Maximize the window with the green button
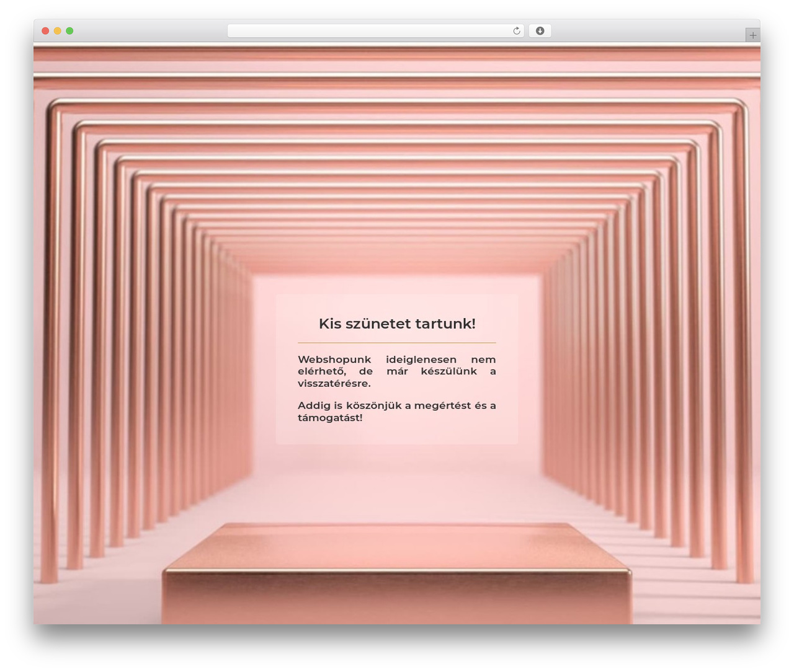 [69, 31]
